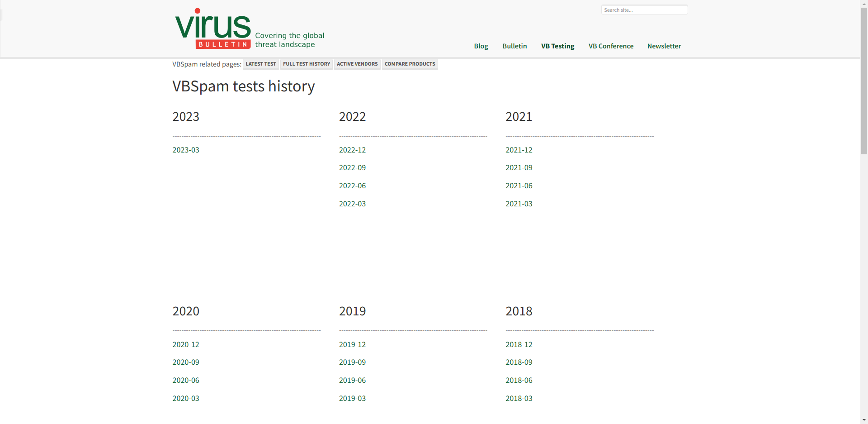Open the 2021-12 test report

[519, 150]
